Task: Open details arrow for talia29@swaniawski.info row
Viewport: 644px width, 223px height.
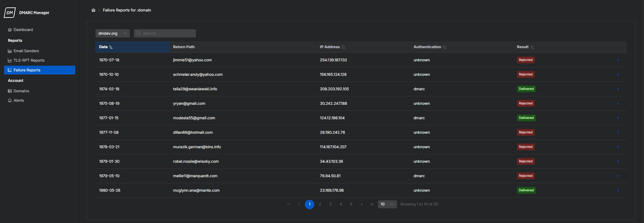Action: click(618, 89)
